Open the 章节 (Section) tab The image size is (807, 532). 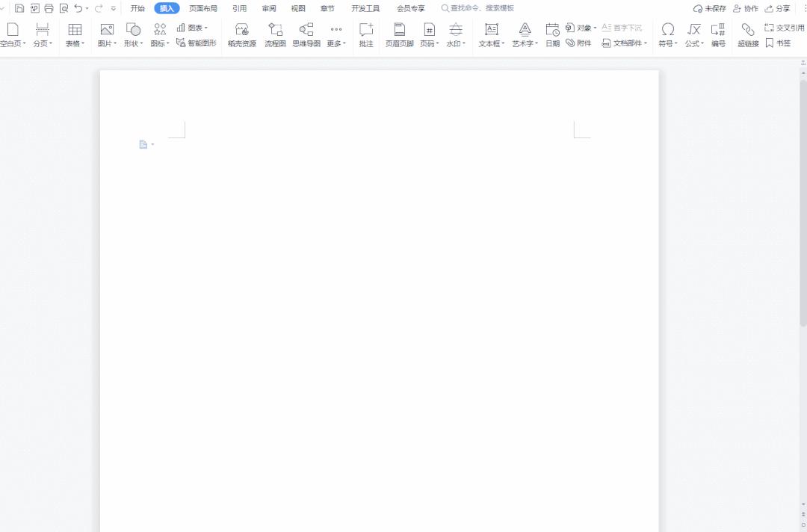point(327,8)
